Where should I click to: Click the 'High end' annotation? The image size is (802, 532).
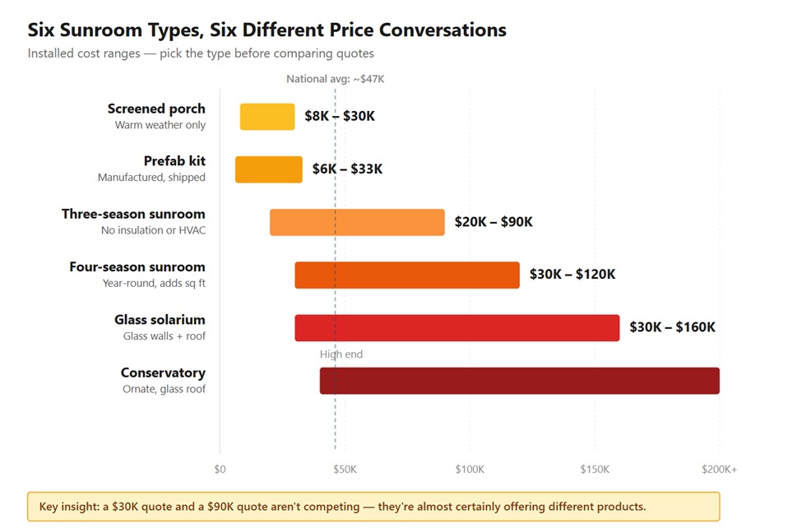(341, 354)
